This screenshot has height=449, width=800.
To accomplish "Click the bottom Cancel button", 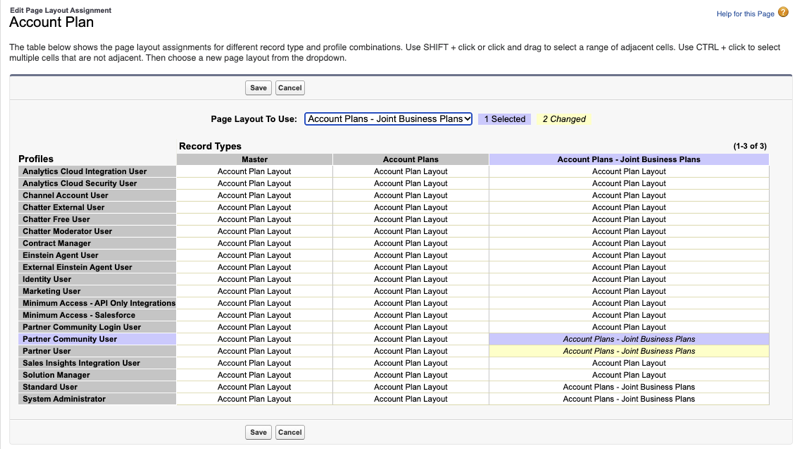I will tap(290, 432).
